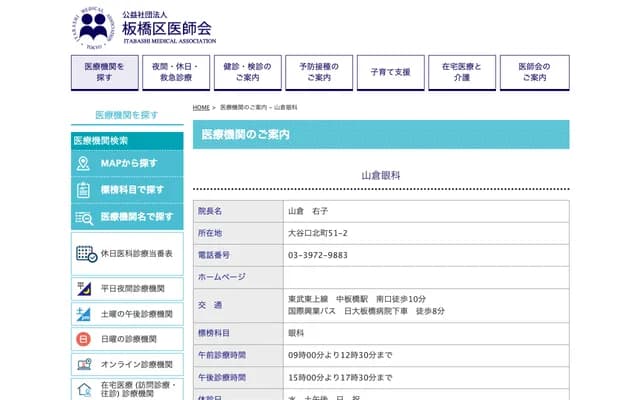The image size is (640, 400).
Task: Click the house icon for 在宅医療診療機関
Action: (x=85, y=389)
